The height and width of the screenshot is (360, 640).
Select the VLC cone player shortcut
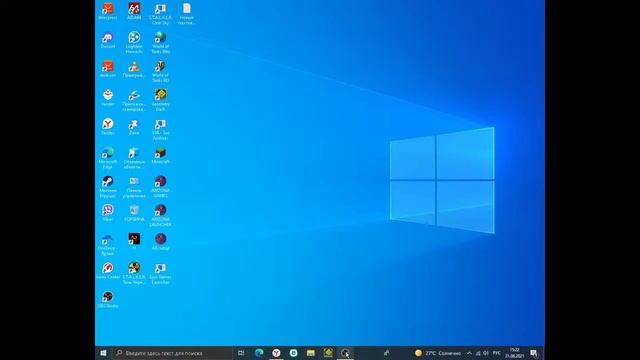click(134, 69)
